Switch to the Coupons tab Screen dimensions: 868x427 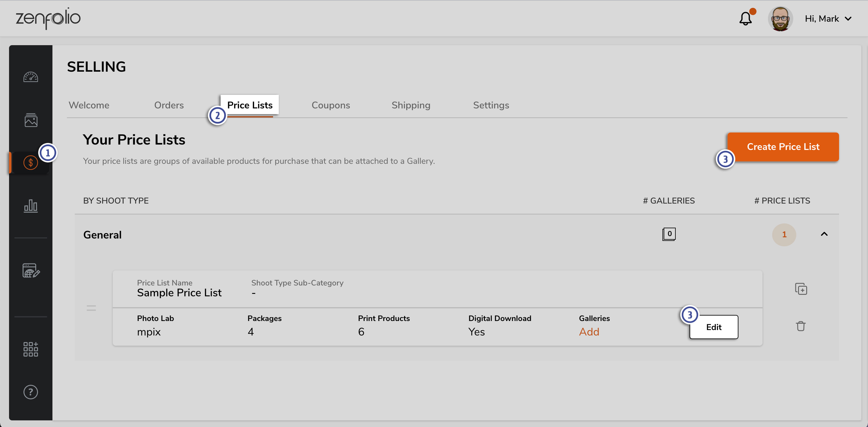pyautogui.click(x=331, y=105)
